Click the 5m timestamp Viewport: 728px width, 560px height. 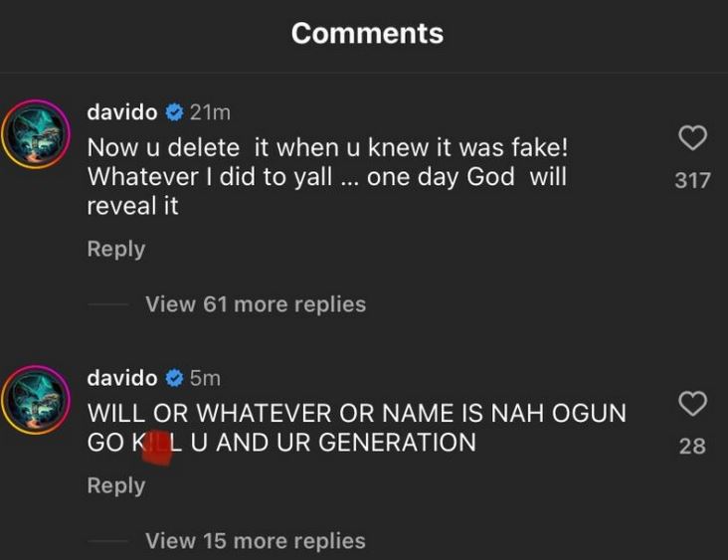click(205, 378)
